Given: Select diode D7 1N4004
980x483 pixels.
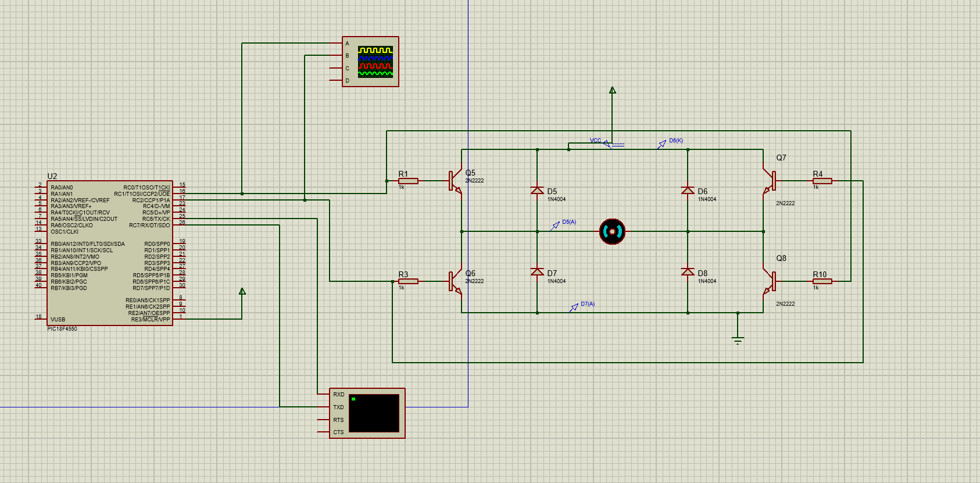Looking at the screenshot, I should point(537,272).
